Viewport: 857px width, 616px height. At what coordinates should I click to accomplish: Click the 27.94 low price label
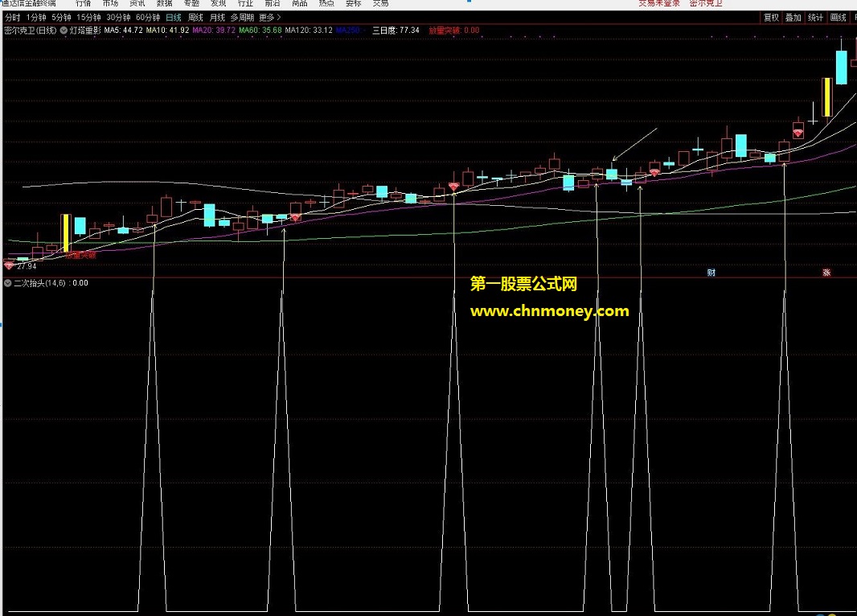(27, 266)
